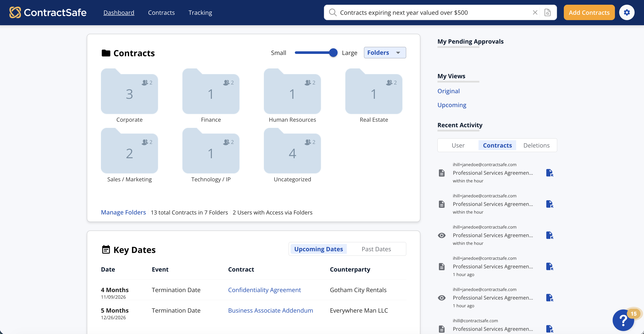
Task: Open the settings gear menu
Action: pyautogui.click(x=627, y=12)
